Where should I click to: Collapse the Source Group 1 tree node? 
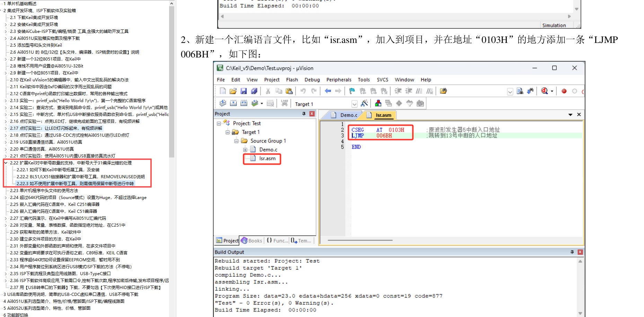[236, 141]
